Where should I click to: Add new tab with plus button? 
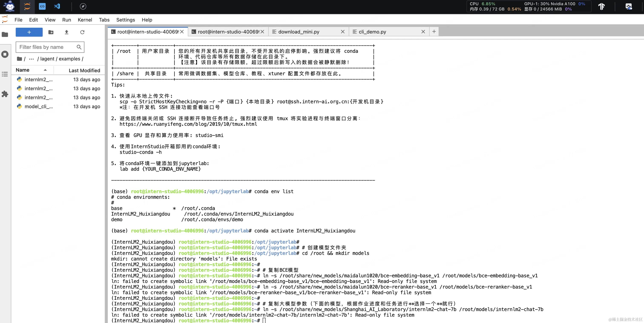(434, 32)
